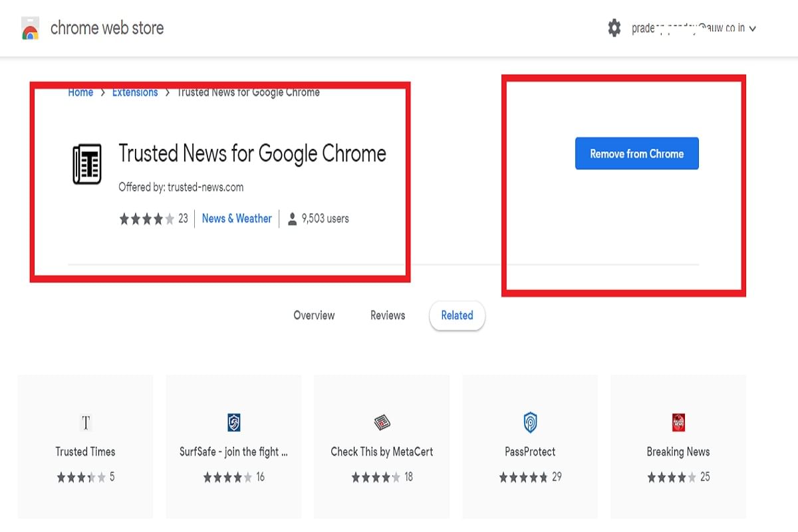The width and height of the screenshot is (798, 532).
Task: Open the Extensions breadcrumb dropdown
Action: pos(135,92)
